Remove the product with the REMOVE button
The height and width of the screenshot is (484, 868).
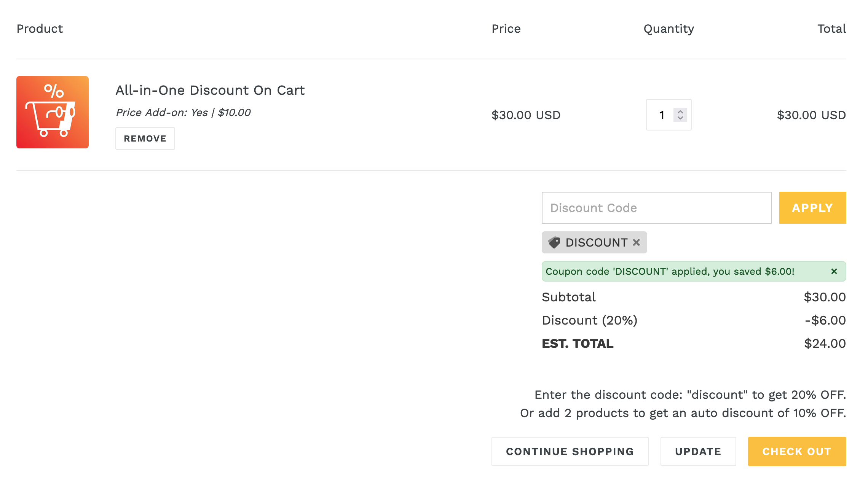point(145,139)
